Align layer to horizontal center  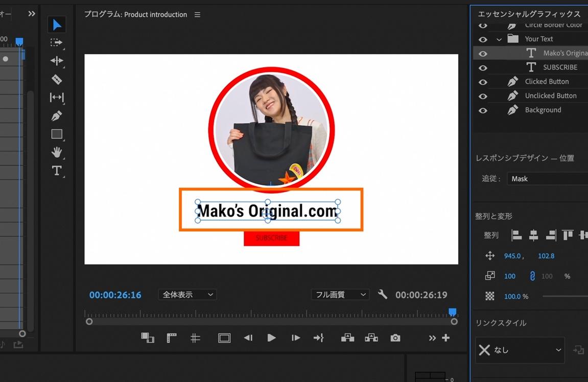pos(534,235)
